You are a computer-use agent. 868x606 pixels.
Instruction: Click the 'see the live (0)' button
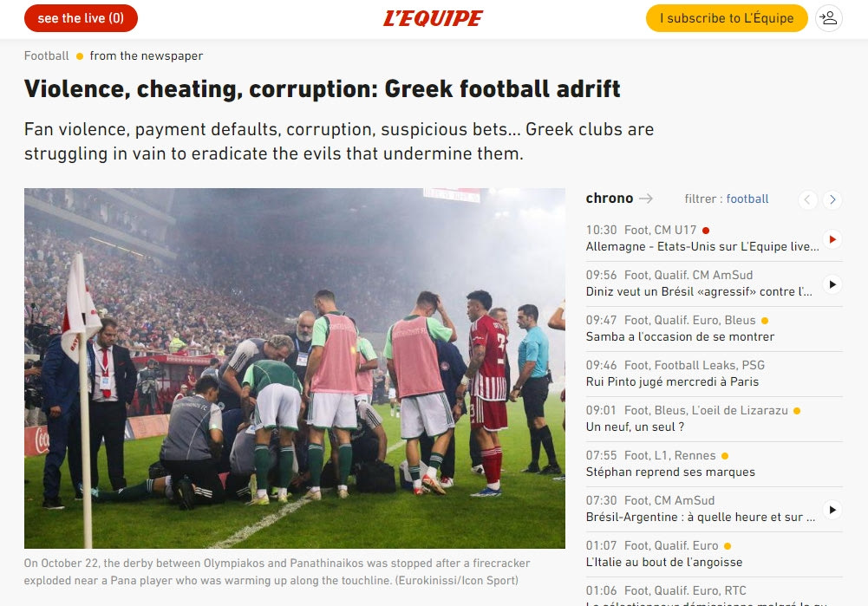click(x=81, y=18)
